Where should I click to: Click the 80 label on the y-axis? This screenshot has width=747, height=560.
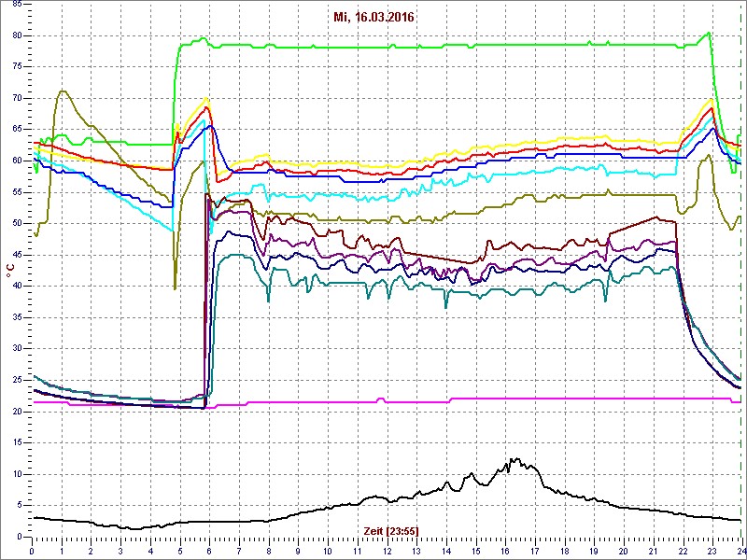tap(16, 35)
